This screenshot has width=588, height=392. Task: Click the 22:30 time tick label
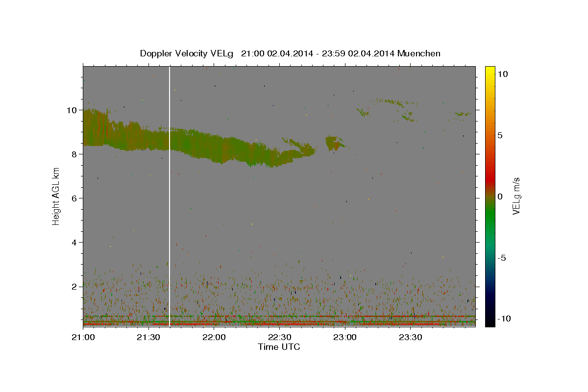pyautogui.click(x=279, y=338)
